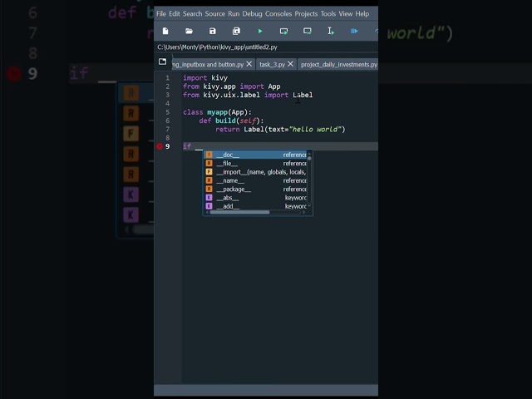Screen dimensions: 532x399
Task: Click 'class myapp(App):' on line 5
Action: pos(217,112)
